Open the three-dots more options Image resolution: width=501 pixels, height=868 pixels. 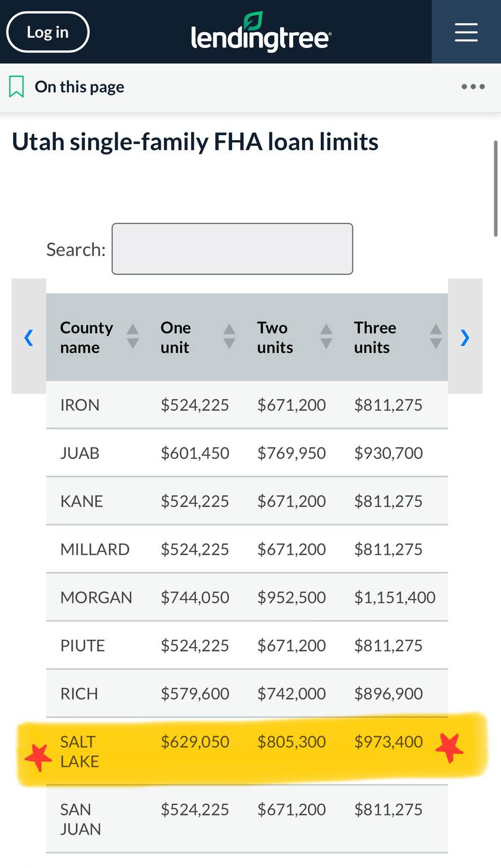(x=473, y=86)
